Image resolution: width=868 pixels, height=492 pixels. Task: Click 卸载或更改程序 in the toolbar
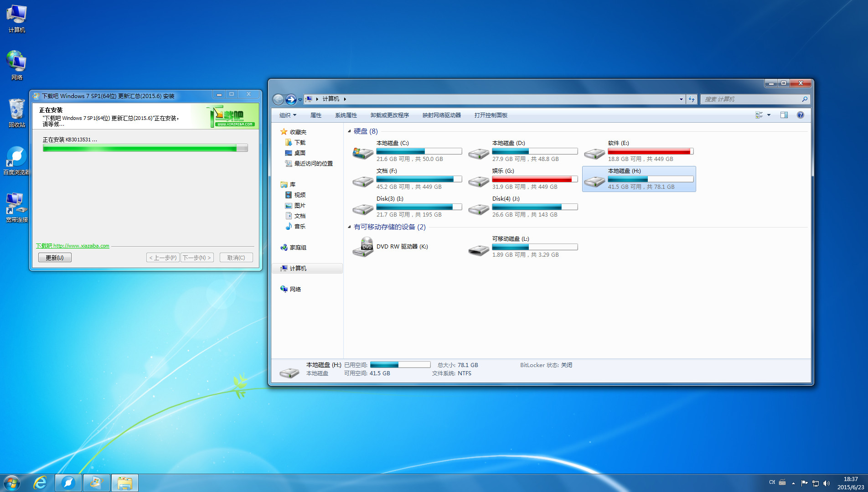389,115
